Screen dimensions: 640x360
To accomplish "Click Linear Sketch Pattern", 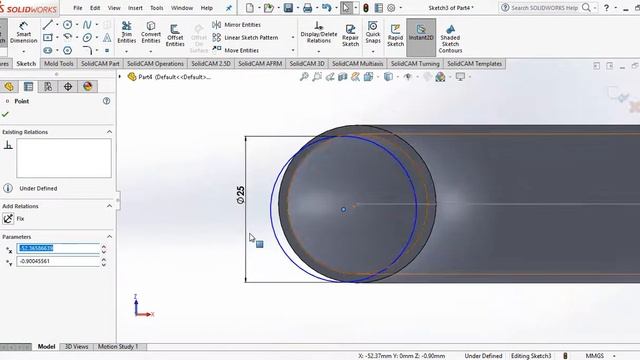I will point(245,38).
